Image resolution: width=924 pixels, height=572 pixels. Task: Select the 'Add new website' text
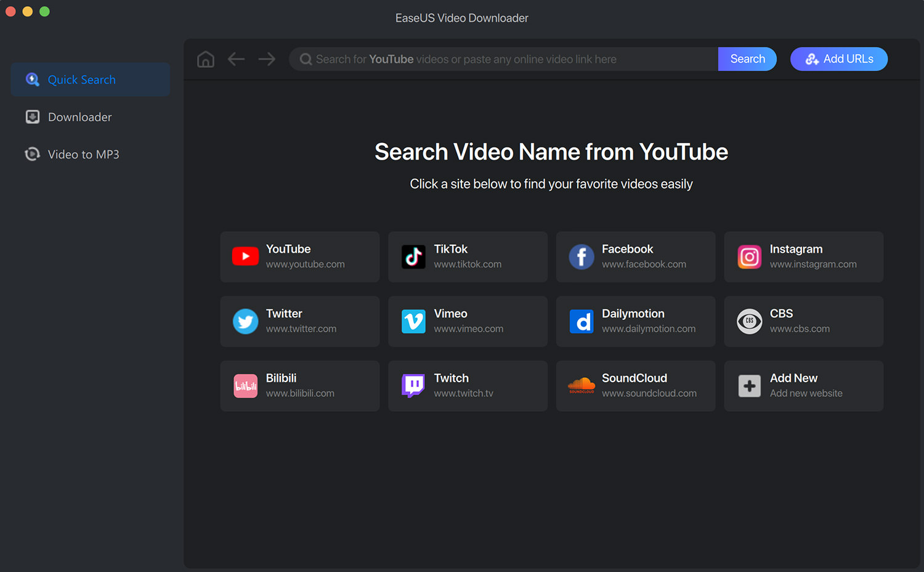pyautogui.click(x=806, y=393)
